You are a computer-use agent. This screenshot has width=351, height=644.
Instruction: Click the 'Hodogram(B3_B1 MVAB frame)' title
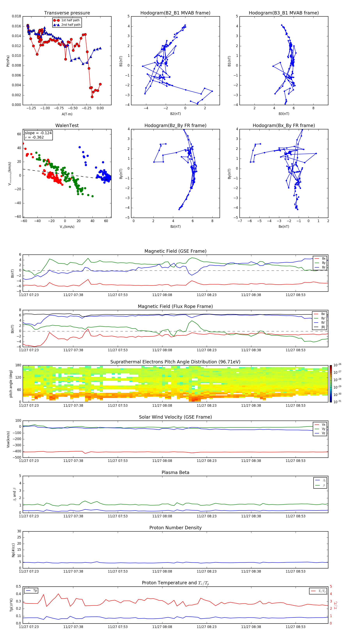(x=284, y=13)
